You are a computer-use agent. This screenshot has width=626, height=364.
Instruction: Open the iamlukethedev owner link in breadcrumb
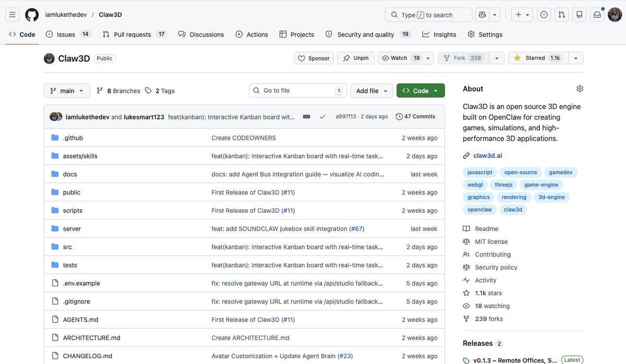66,15
